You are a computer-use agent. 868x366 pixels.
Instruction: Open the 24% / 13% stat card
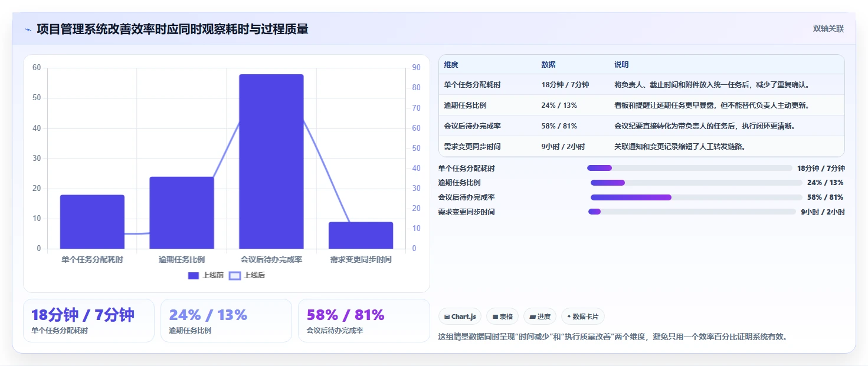pos(226,321)
